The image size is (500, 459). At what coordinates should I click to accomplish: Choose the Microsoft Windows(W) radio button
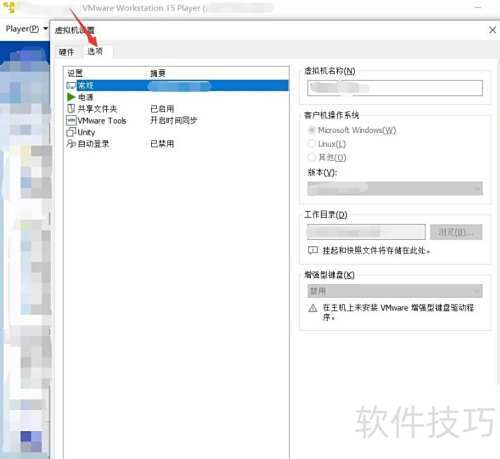coord(312,130)
